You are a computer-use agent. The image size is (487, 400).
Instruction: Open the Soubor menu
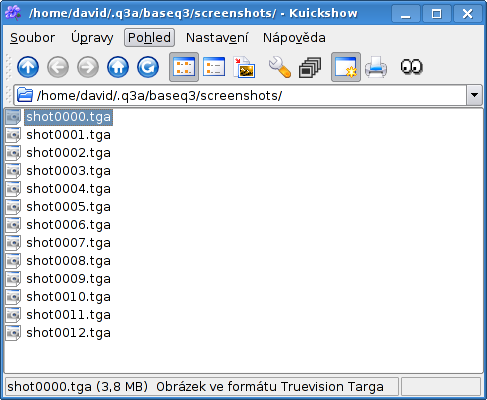32,38
